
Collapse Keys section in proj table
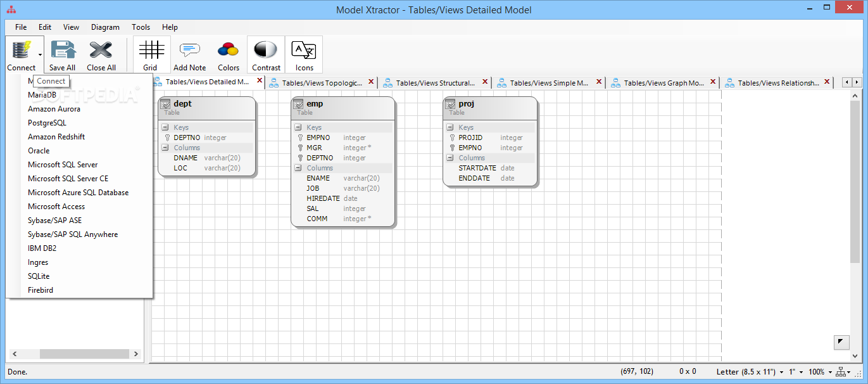click(x=450, y=127)
